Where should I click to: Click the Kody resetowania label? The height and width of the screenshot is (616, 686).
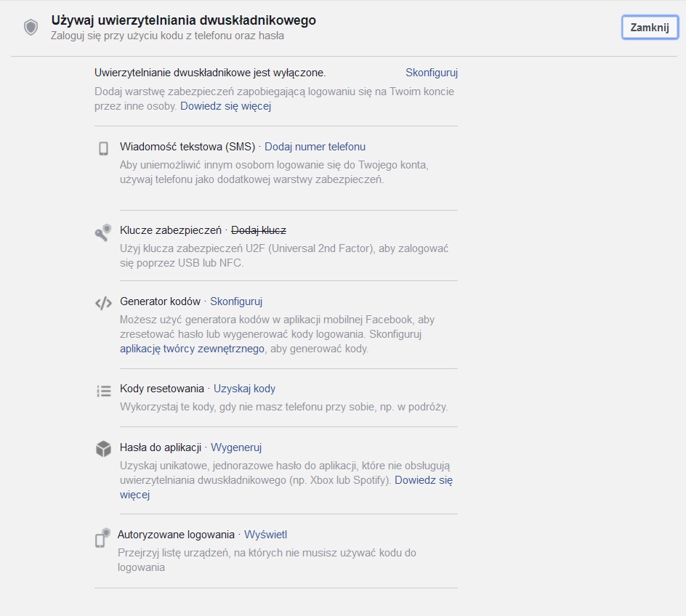click(162, 389)
